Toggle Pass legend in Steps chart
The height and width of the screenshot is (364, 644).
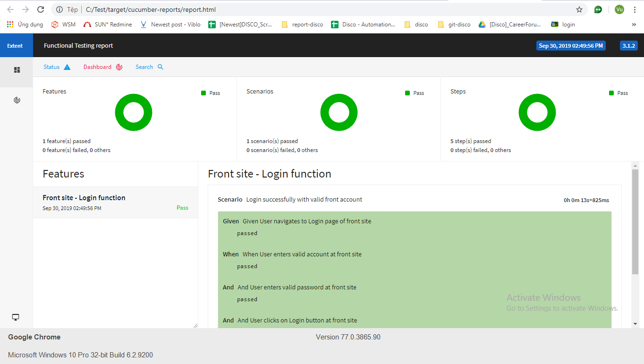(619, 93)
